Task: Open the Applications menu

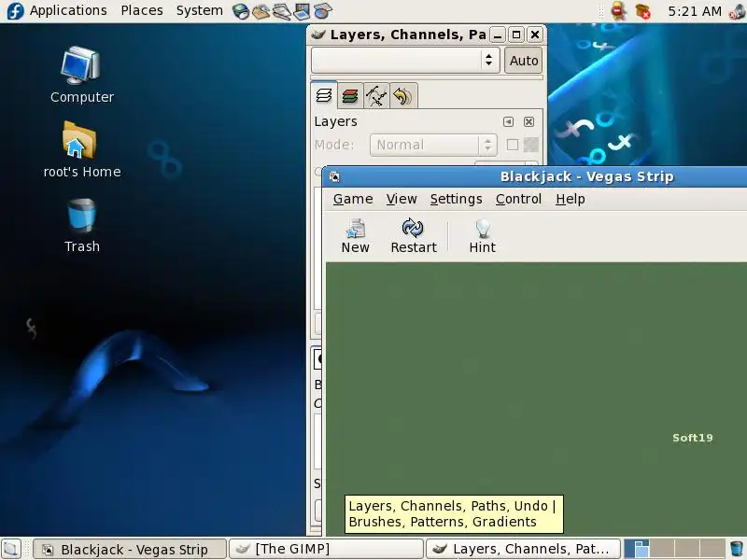Action: coord(68,10)
